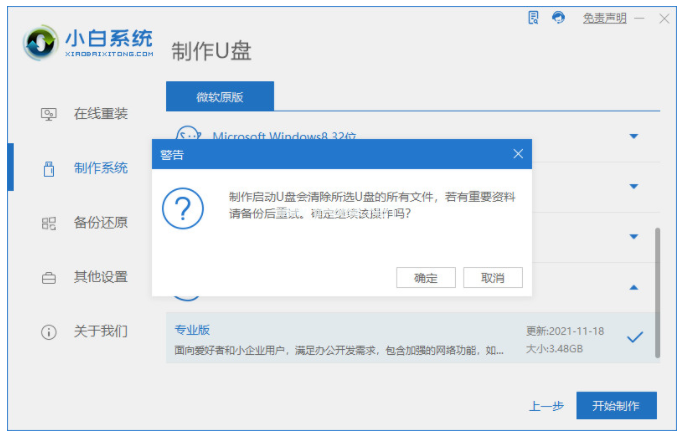
Task: Select 在线重装 in the sidebar menu
Action: coord(100,114)
